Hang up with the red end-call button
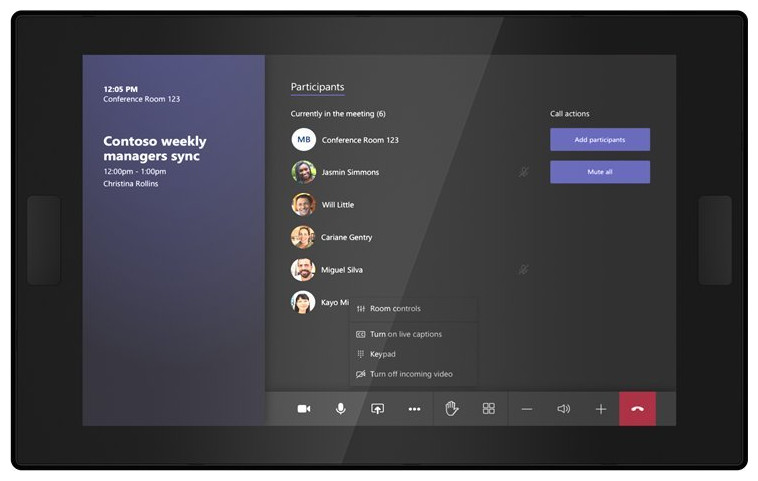758x481 pixels. point(637,409)
